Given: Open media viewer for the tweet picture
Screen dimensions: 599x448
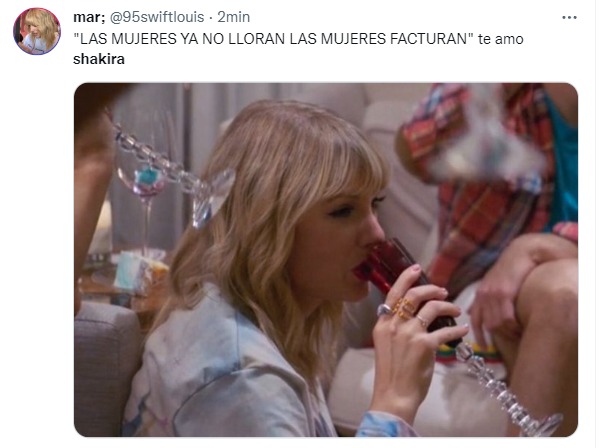Looking at the screenshot, I should click(326, 260).
